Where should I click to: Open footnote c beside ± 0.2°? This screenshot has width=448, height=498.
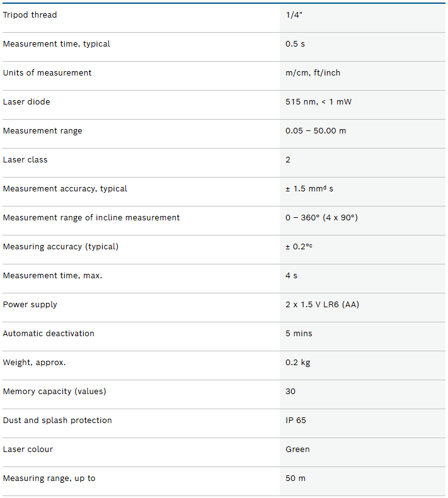(x=310, y=246)
